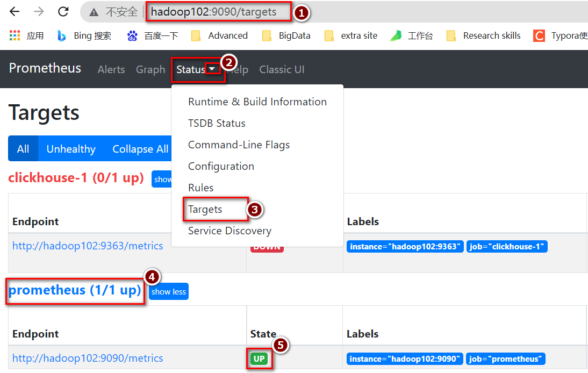Filter to Unhealthy targets

71,148
